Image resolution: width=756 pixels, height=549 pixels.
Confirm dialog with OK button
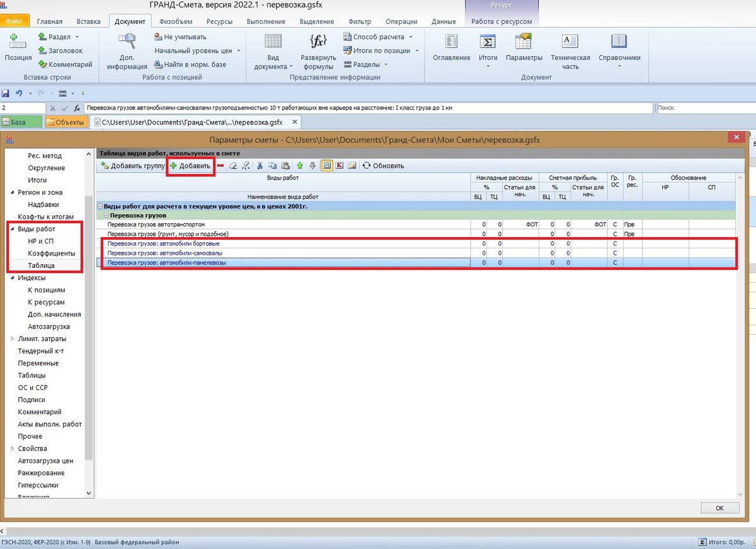[x=719, y=508]
